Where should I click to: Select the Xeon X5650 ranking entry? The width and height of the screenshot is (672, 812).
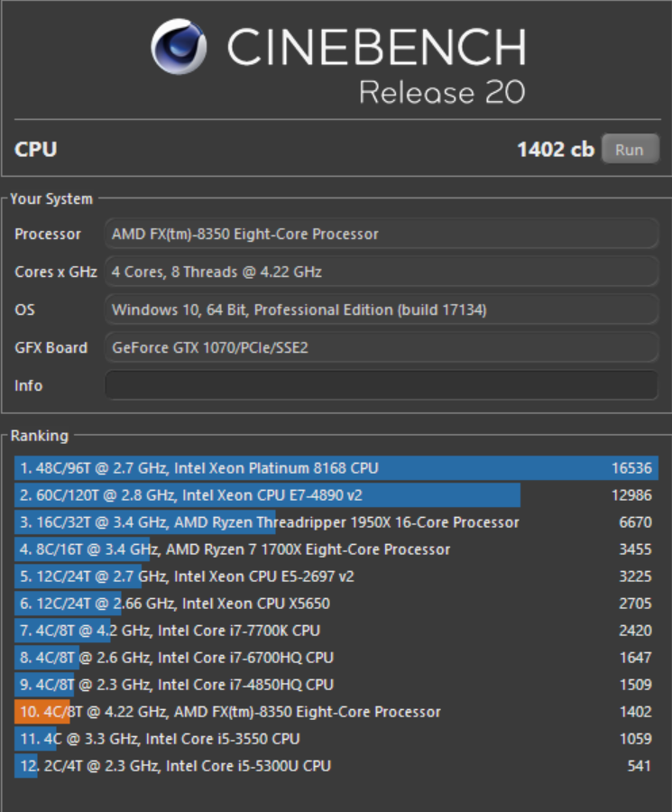click(x=336, y=604)
